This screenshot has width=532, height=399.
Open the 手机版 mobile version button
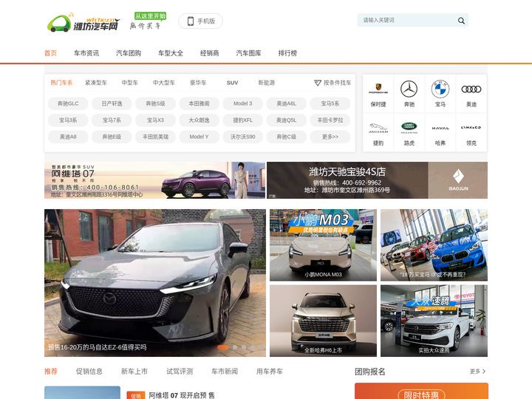(200, 21)
